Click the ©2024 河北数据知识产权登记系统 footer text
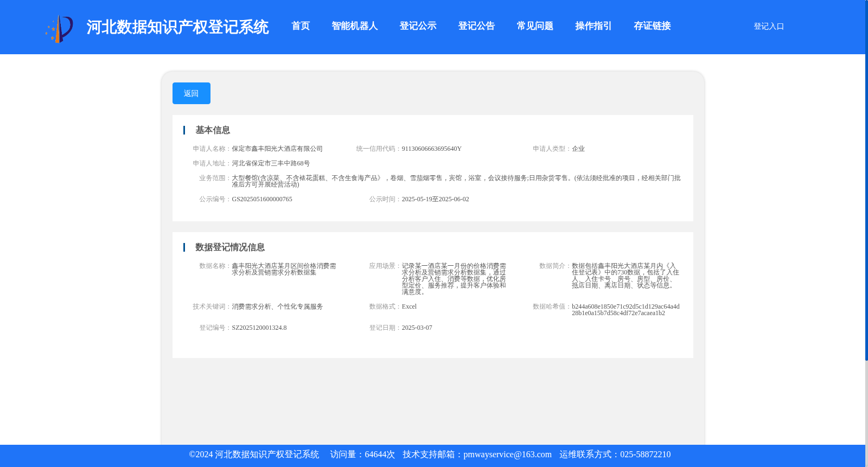Screen dimensions: 868x467 [254, 455]
